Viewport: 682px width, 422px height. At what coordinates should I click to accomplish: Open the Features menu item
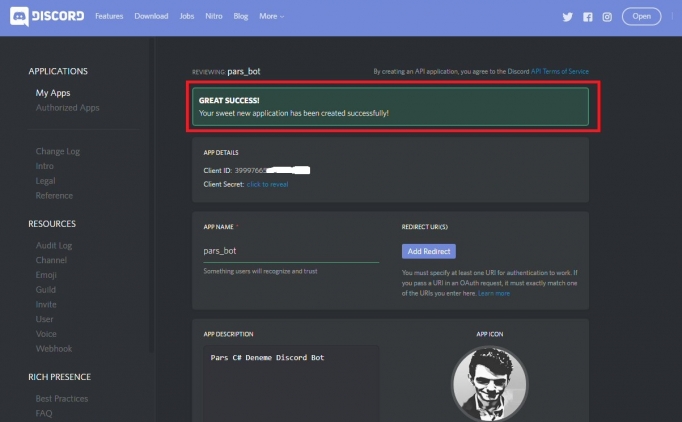pyautogui.click(x=109, y=17)
